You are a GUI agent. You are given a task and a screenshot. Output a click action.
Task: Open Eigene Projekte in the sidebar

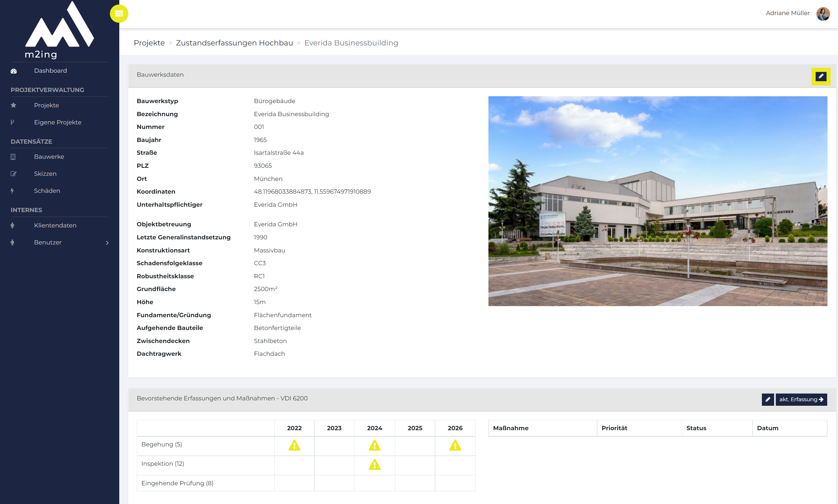58,122
